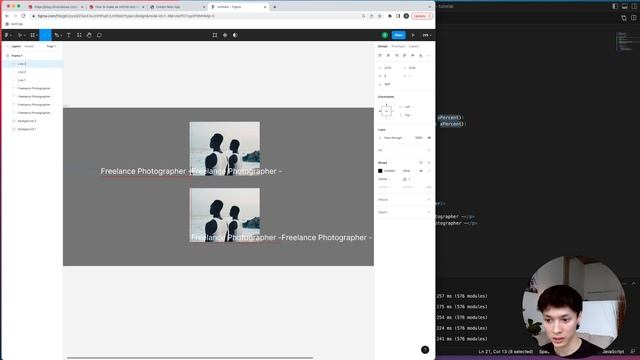Open the first browser tab
The height and width of the screenshot is (360, 640).
click(x=55, y=7)
